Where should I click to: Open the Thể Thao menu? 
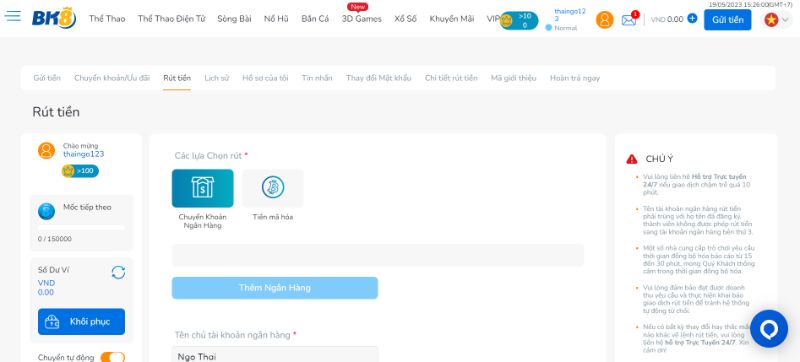coord(107,19)
